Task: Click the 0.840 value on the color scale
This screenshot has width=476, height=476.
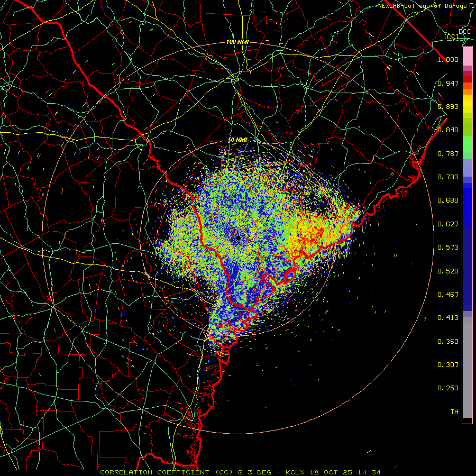Action: [448, 130]
